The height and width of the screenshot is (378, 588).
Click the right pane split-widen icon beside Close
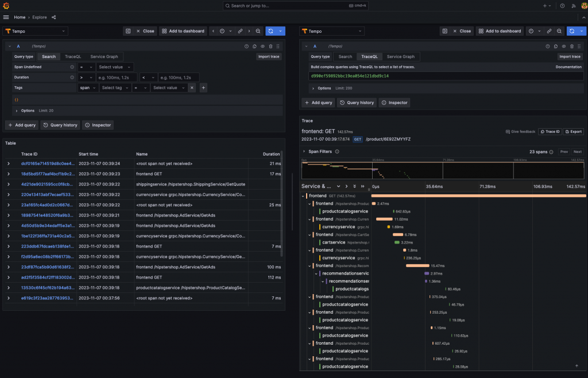(x=445, y=31)
